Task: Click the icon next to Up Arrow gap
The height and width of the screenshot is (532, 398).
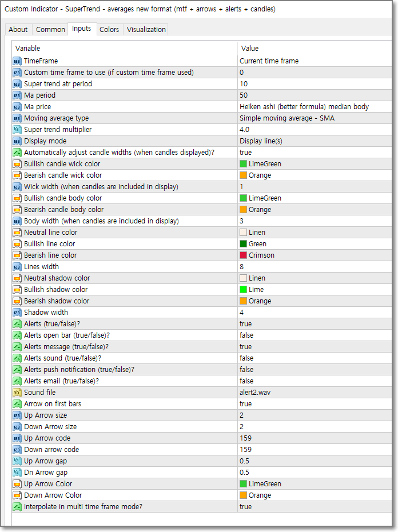Action: [x=17, y=461]
